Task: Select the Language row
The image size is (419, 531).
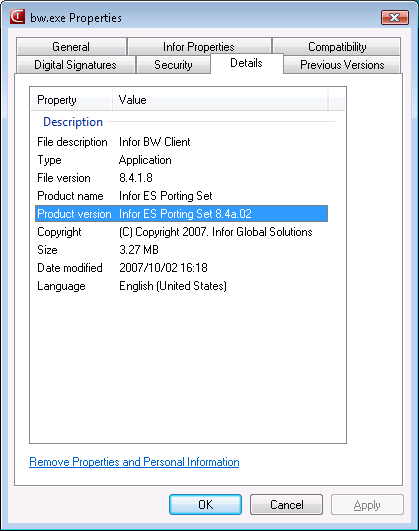Action: (182, 286)
